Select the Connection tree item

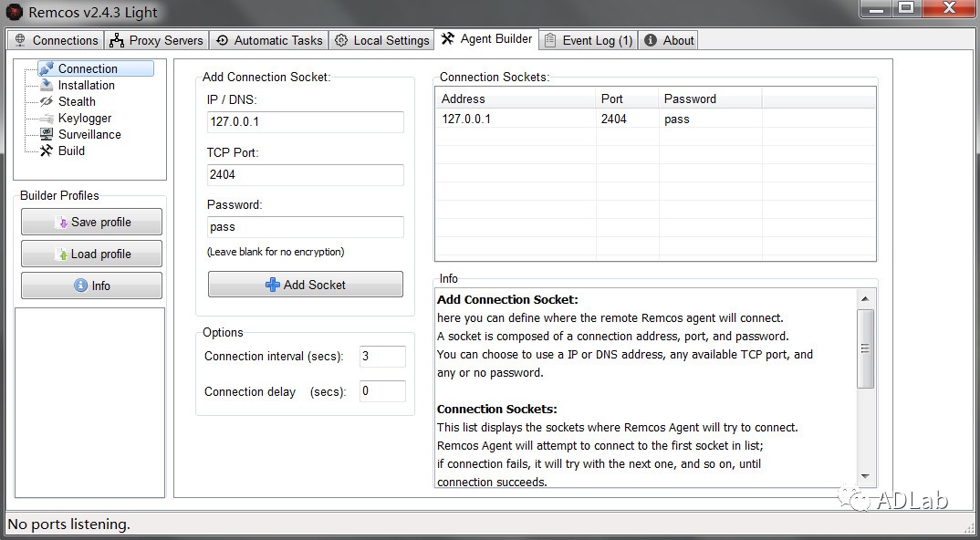click(x=88, y=68)
